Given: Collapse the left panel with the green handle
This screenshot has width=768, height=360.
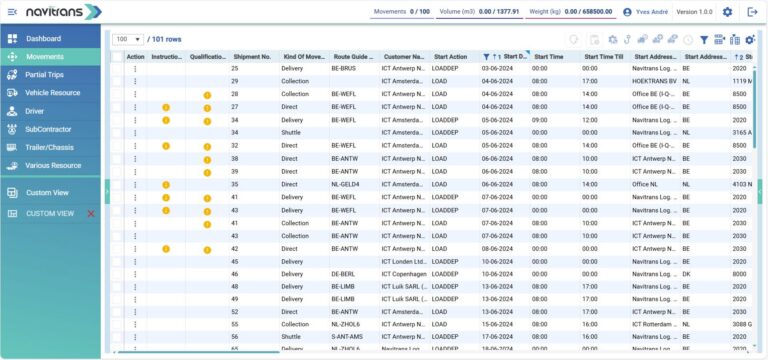Looking at the screenshot, I should tap(107, 192).
